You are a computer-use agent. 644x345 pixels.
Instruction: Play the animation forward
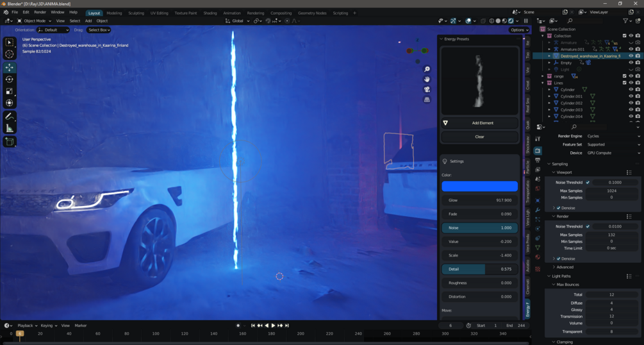[x=274, y=325]
